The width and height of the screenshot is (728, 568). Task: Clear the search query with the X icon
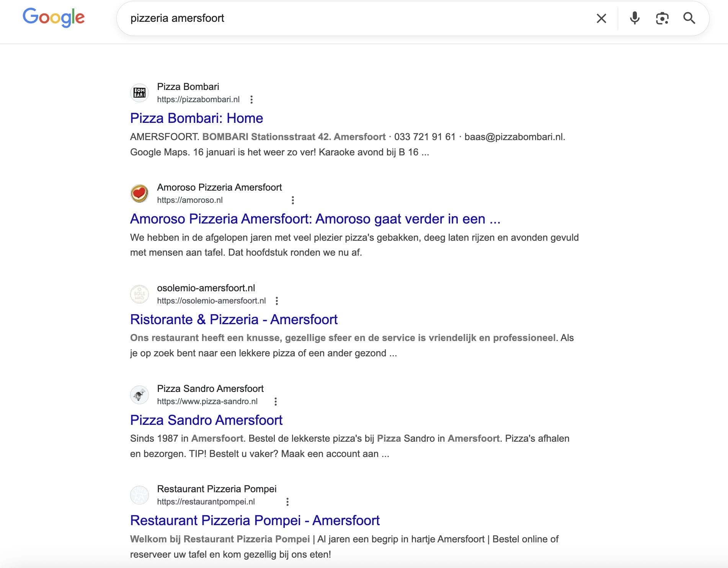(x=601, y=18)
